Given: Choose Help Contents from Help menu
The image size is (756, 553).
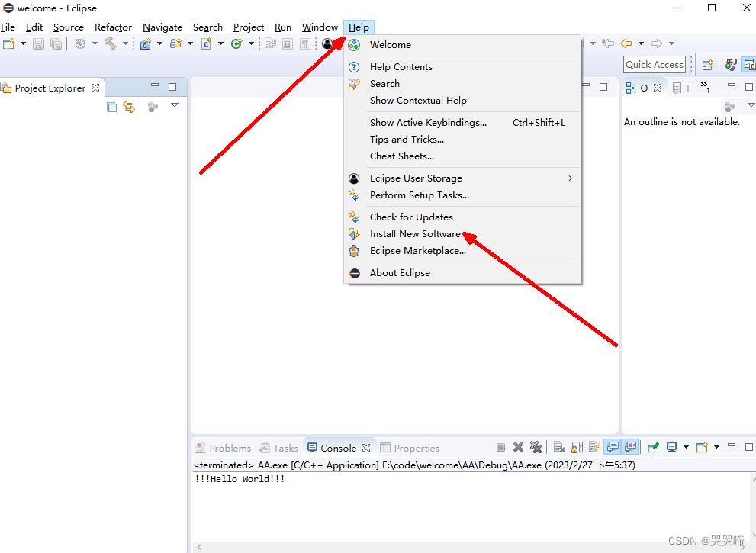Looking at the screenshot, I should click(463, 66).
